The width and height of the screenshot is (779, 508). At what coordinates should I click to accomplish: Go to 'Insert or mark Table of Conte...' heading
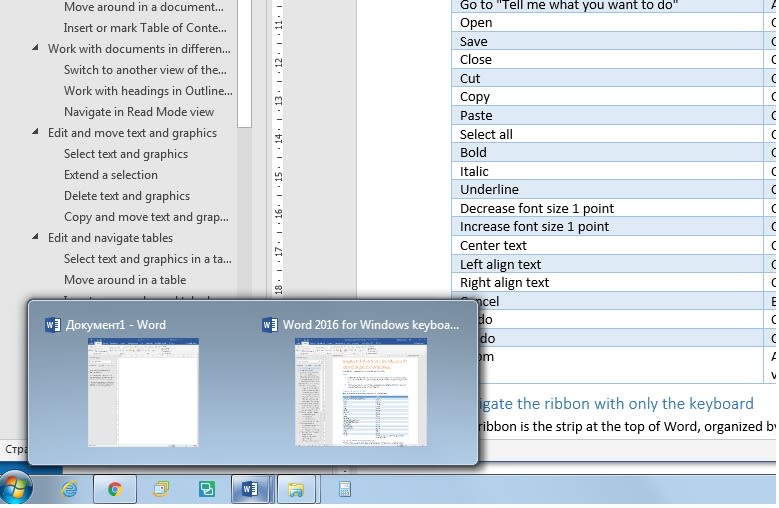145,28
